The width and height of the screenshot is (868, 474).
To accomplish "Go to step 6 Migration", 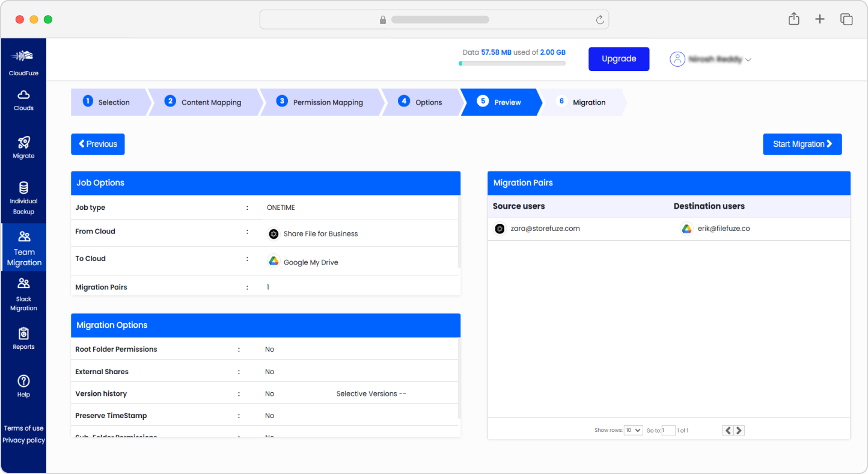I will point(582,102).
